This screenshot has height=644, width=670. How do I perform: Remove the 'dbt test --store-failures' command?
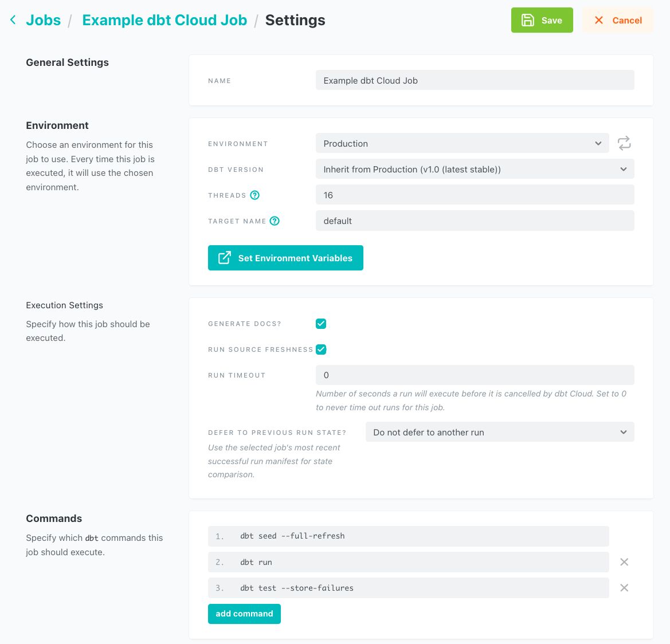(x=624, y=588)
